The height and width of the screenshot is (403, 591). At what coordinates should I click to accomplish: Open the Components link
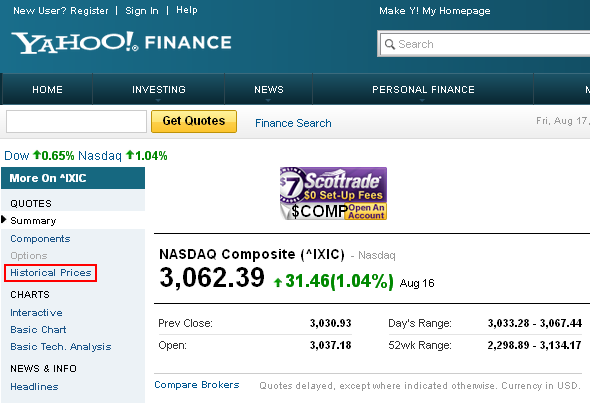40,239
